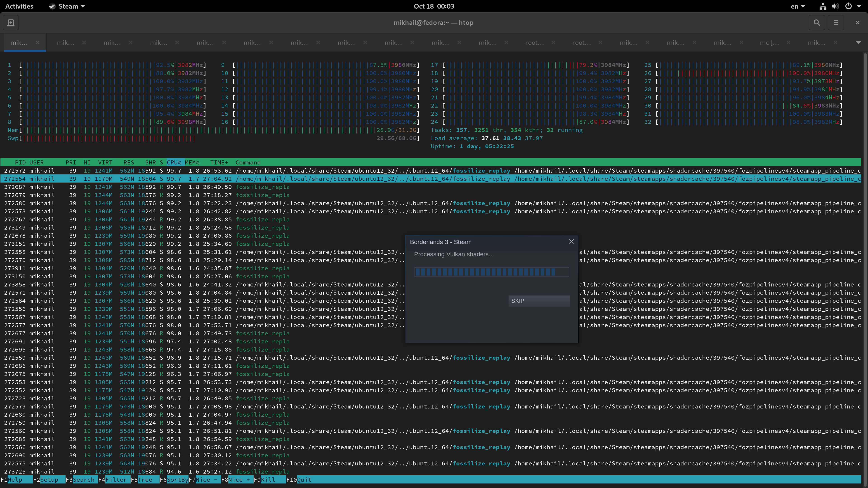Click the red CPU 26 usage meter

(x=743, y=73)
